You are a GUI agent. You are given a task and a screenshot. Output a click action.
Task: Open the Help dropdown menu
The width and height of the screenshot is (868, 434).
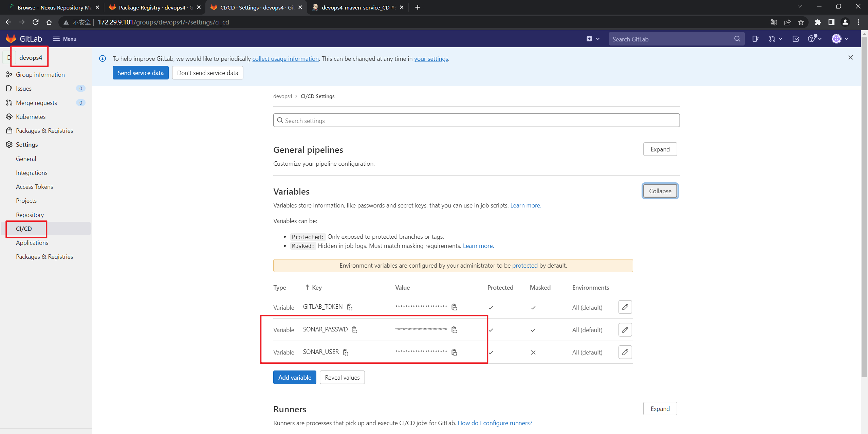815,39
